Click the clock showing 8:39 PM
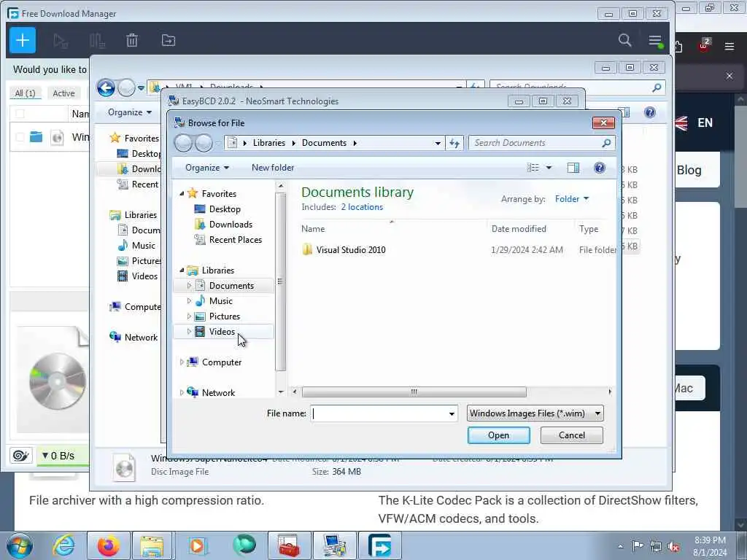747x560 pixels. click(x=710, y=540)
